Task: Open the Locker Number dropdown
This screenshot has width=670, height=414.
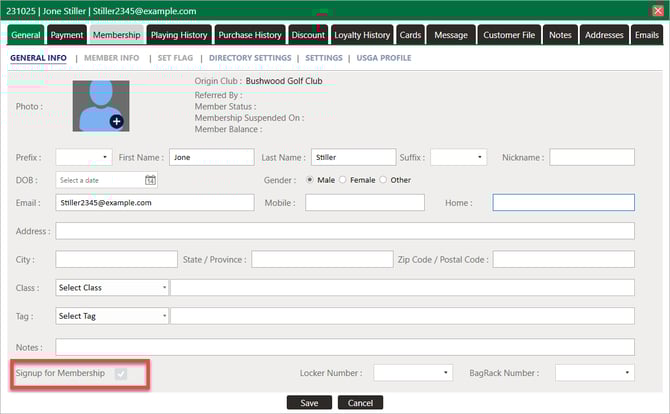Action: click(412, 373)
